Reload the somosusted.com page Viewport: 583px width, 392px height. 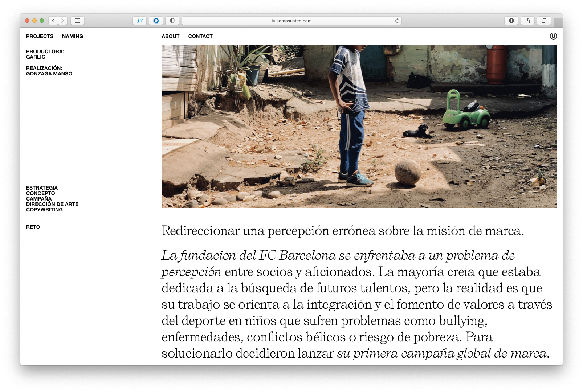(x=397, y=21)
